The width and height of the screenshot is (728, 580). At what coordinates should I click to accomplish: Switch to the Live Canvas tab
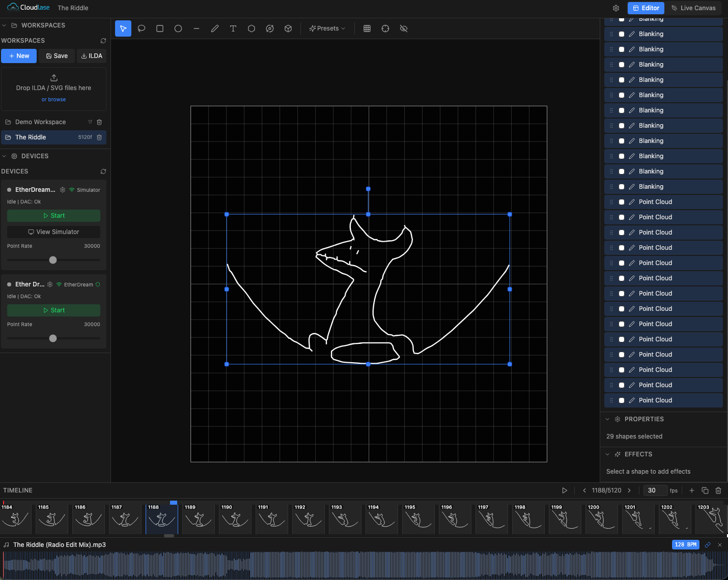coord(694,8)
